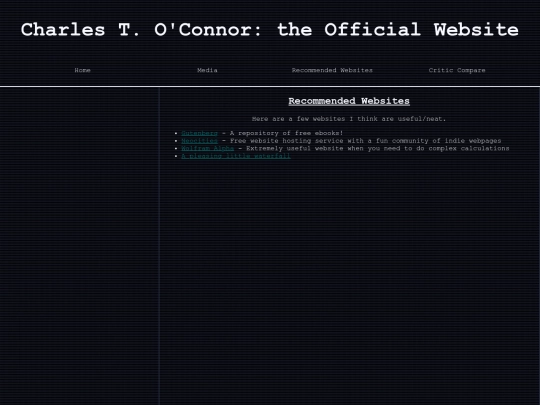
Task: Click the underlined 'Recommended Websites' page heading
Action: click(349, 101)
